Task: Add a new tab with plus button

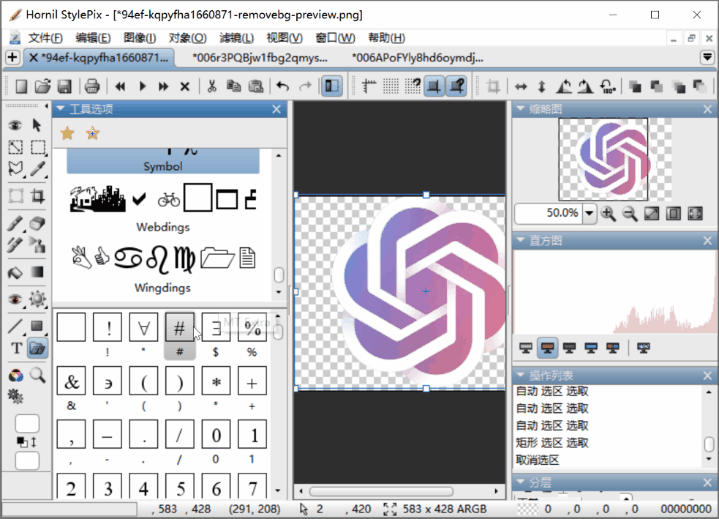Action: (12, 58)
